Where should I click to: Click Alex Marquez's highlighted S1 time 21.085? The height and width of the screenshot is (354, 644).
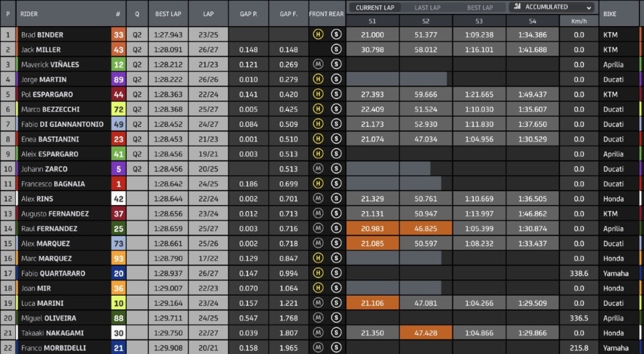372,243
